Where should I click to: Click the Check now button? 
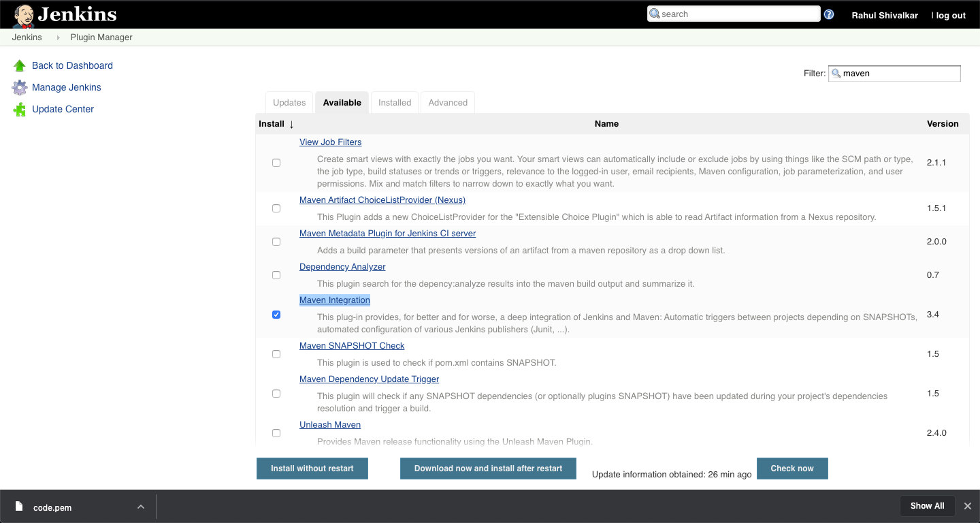pyautogui.click(x=792, y=469)
